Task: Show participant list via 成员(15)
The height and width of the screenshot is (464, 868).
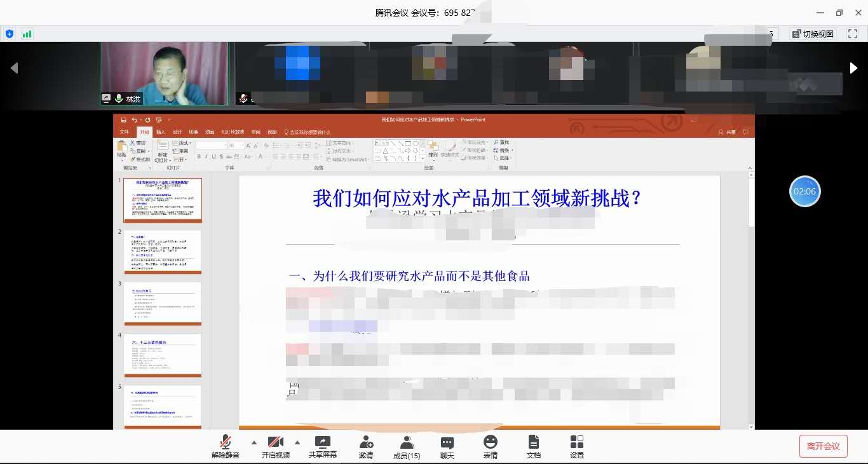Action: coord(407,442)
